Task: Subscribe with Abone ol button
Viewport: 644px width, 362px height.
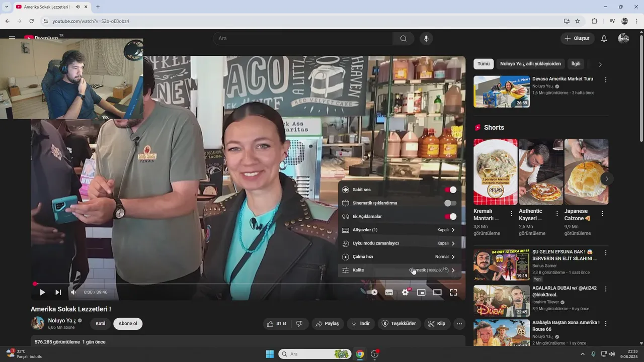Action: click(128, 324)
